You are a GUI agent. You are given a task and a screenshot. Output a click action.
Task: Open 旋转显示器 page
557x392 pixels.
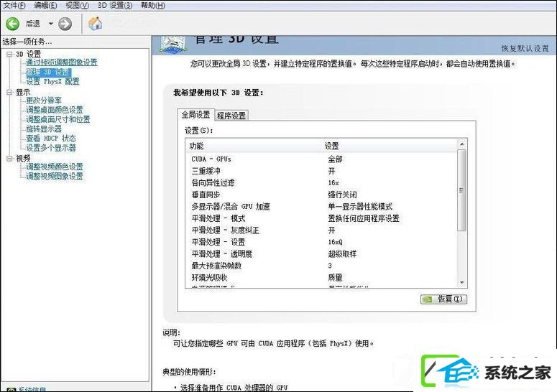tap(44, 129)
